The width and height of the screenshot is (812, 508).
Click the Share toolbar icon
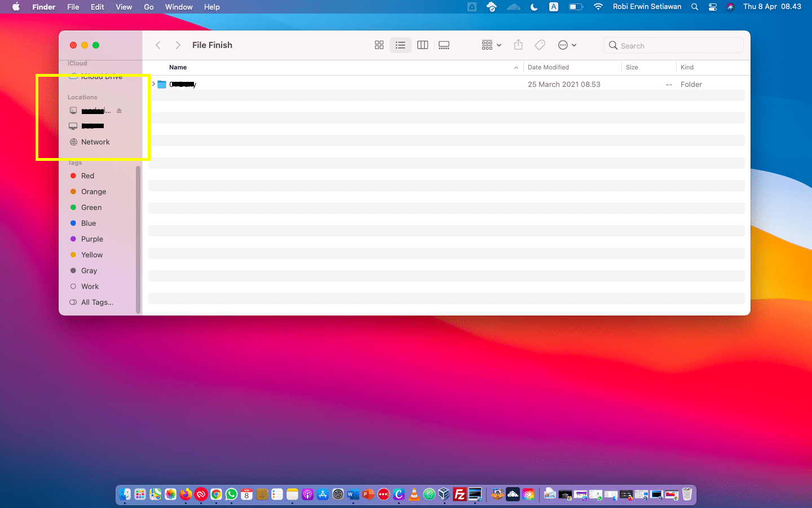click(518, 45)
